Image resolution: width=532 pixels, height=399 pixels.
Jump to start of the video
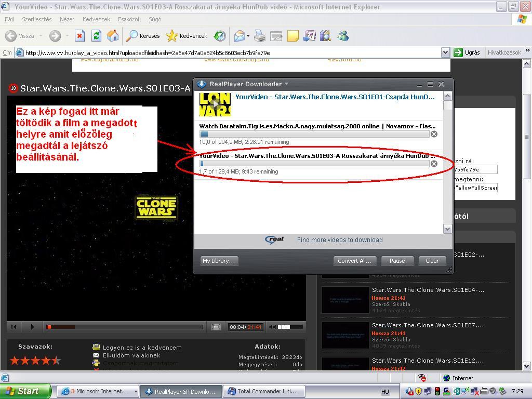[14, 327]
